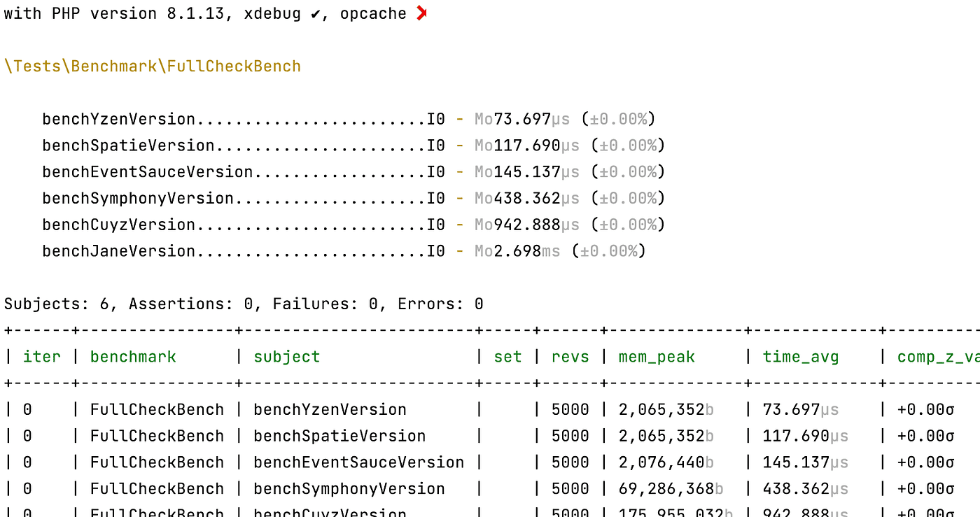Click the mem_peak column header
Image resolution: width=980 pixels, height=517 pixels.
(657, 357)
